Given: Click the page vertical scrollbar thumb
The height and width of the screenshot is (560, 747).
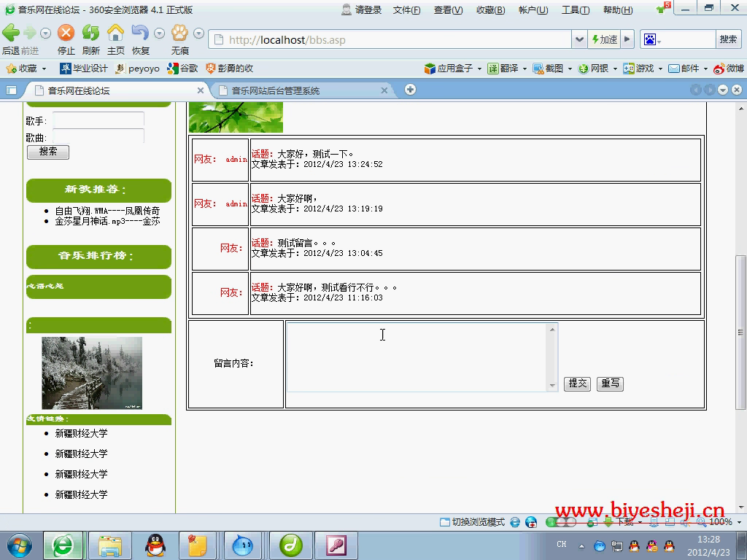Looking at the screenshot, I should pyautogui.click(x=741, y=332).
